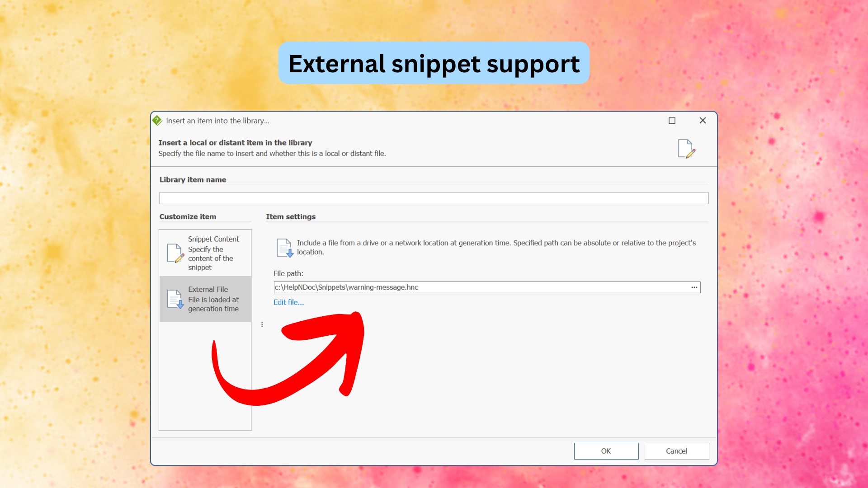Click the HelpNDoc app icon in title bar
This screenshot has height=488, width=868.
[157, 121]
